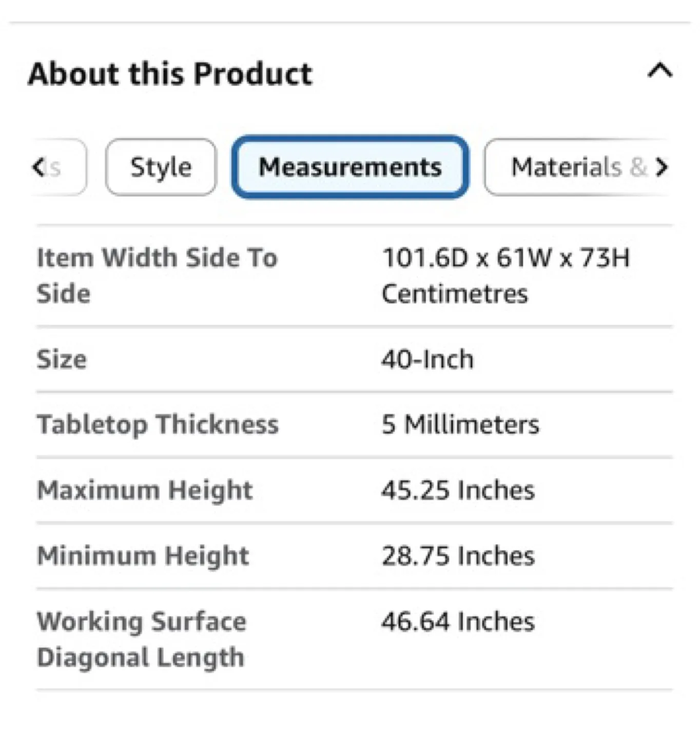Click the 5 Millimeters value
The height and width of the screenshot is (739, 700).
(460, 424)
